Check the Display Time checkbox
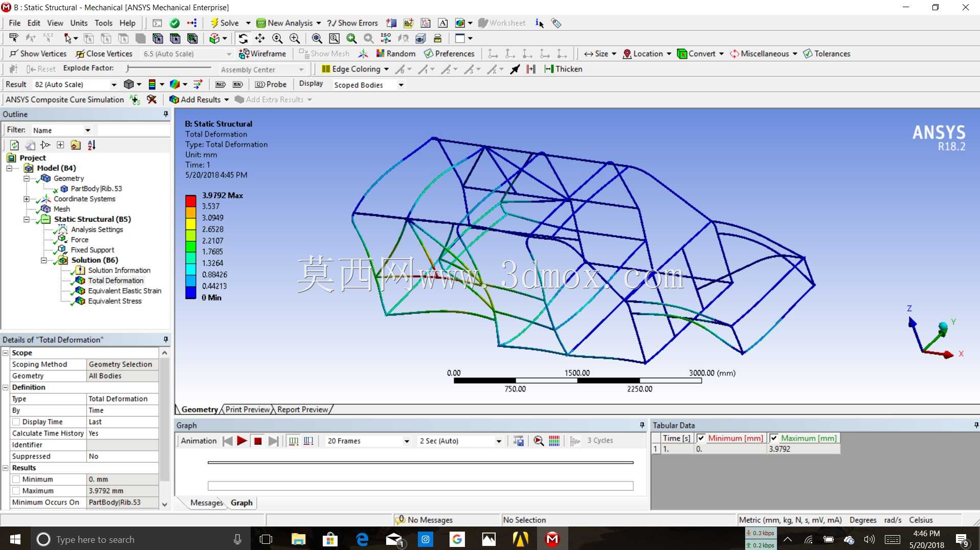This screenshot has width=980, height=550. (x=16, y=422)
